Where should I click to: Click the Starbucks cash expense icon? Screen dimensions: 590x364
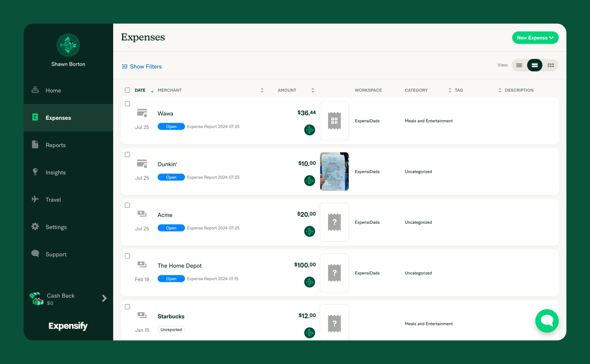(x=142, y=315)
